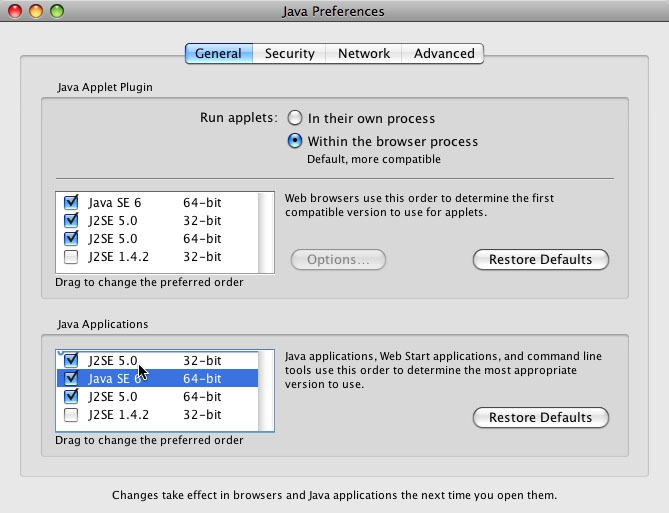Check J2SE 1.4.2 32-bit in Java Applications list
669x513 pixels.
click(71, 414)
